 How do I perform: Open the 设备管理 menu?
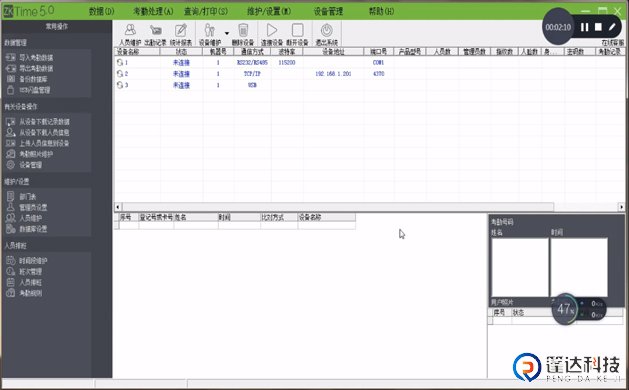tap(328, 11)
